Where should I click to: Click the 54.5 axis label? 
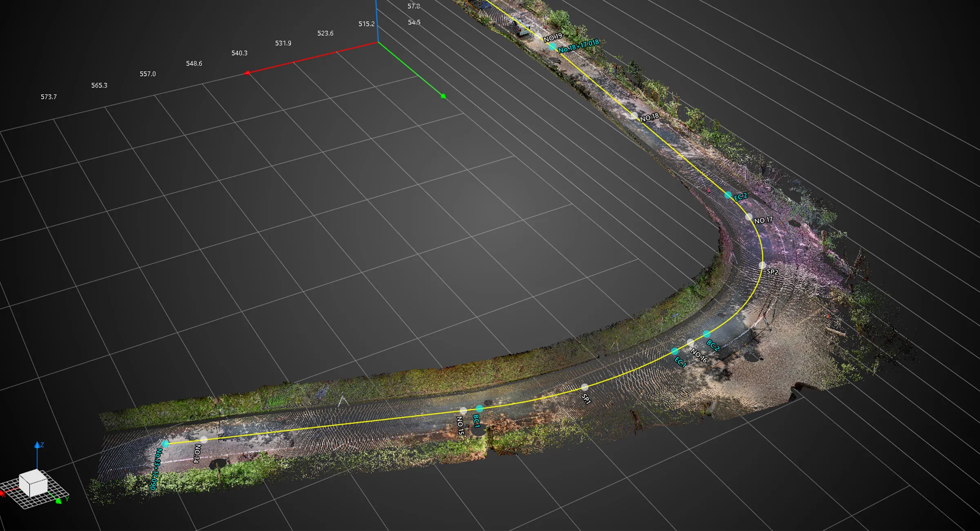tap(414, 22)
